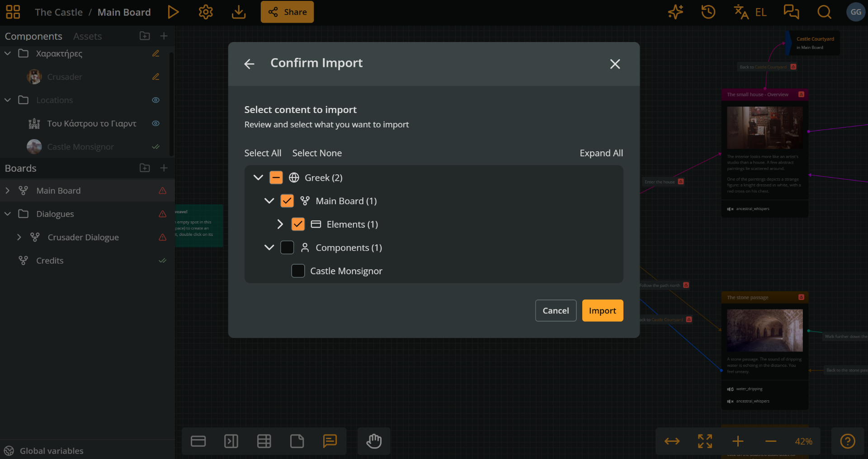Uncheck the Main Board checkbox
868x459 pixels.
click(287, 201)
